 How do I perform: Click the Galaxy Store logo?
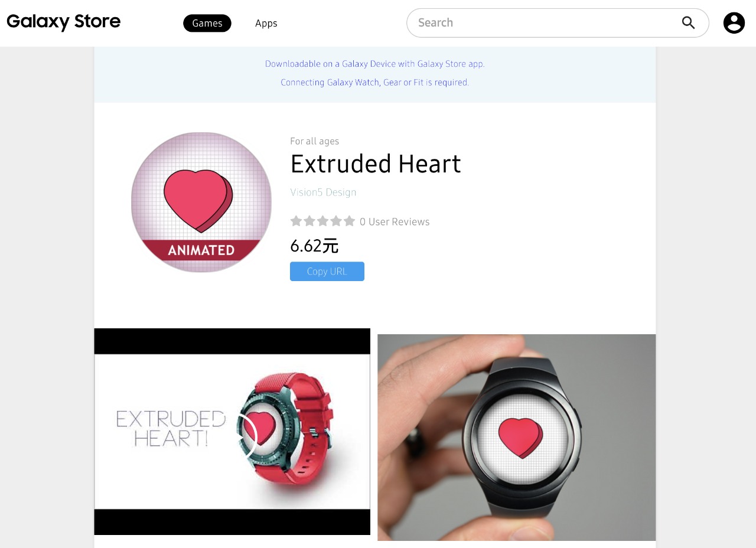[x=64, y=22]
